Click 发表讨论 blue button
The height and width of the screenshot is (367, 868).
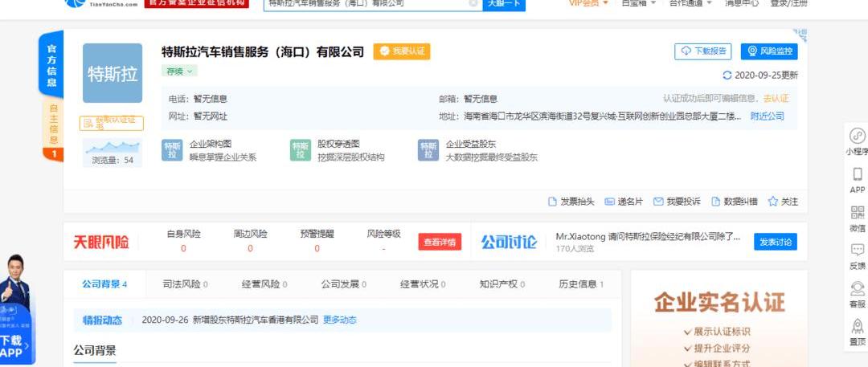coord(776,242)
